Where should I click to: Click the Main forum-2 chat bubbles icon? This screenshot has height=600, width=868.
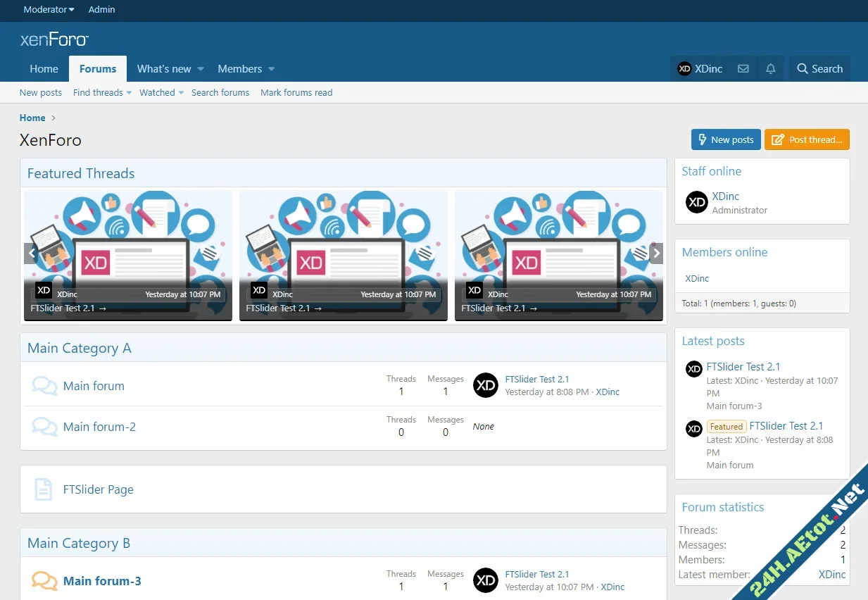[44, 427]
